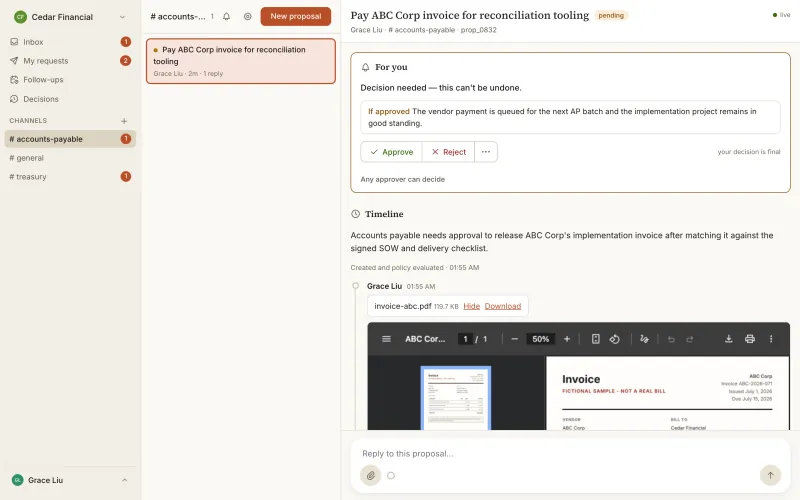800x500 pixels.
Task: Zoom out of the PDF
Action: pyautogui.click(x=514, y=339)
